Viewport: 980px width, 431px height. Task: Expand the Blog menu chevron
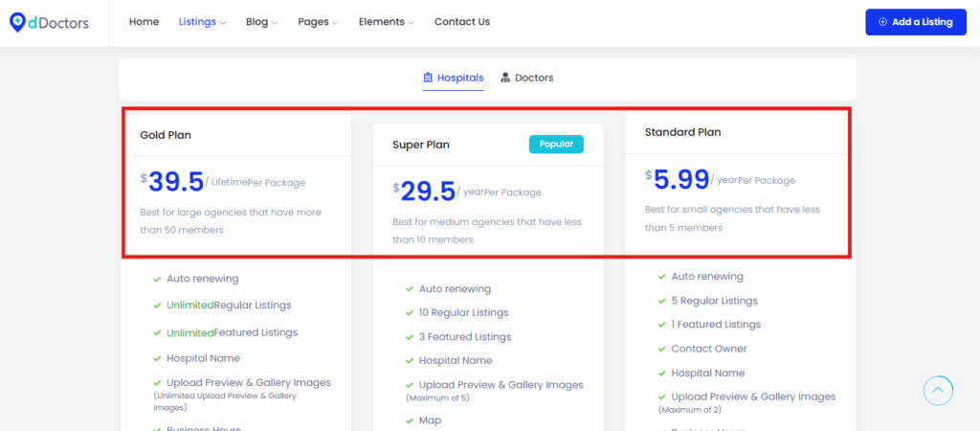pyautogui.click(x=275, y=23)
